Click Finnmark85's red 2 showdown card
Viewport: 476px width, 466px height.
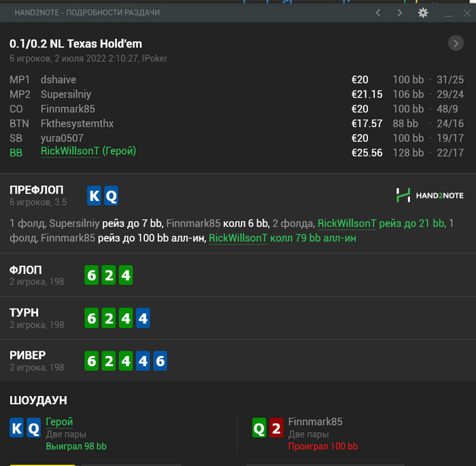(x=276, y=427)
